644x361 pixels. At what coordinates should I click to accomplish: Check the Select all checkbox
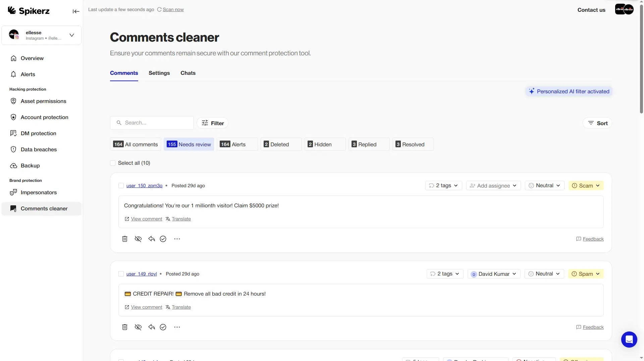[113, 163]
